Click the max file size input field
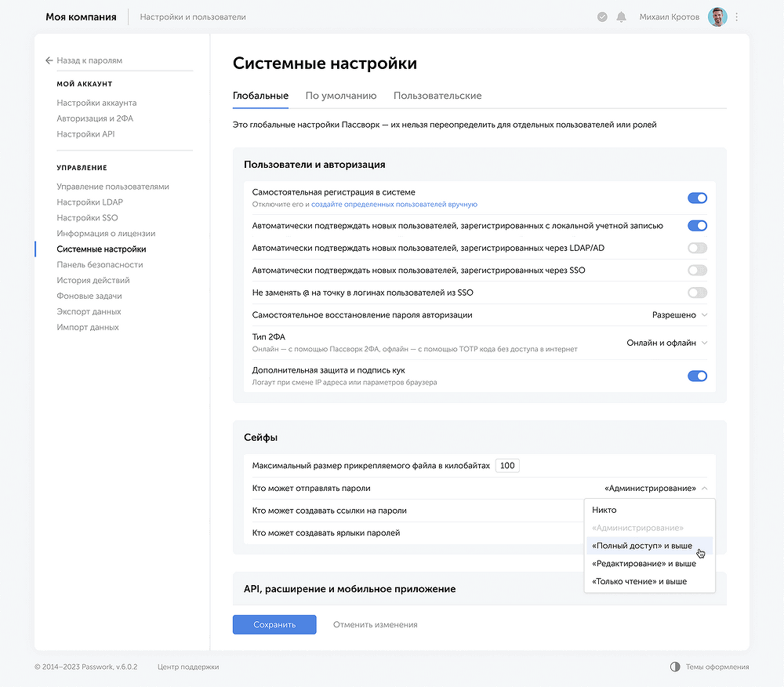Viewport: 784px width, 687px height. click(507, 466)
